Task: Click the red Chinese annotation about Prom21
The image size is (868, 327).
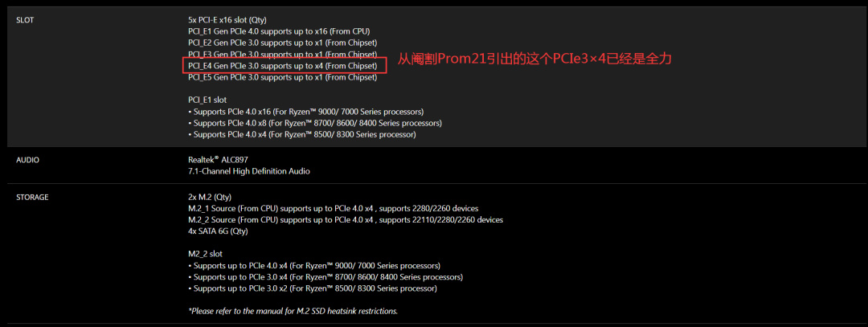Action: click(x=534, y=59)
